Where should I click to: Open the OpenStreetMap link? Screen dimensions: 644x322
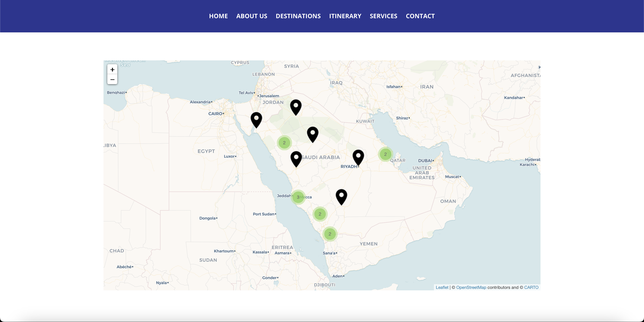pos(471,287)
